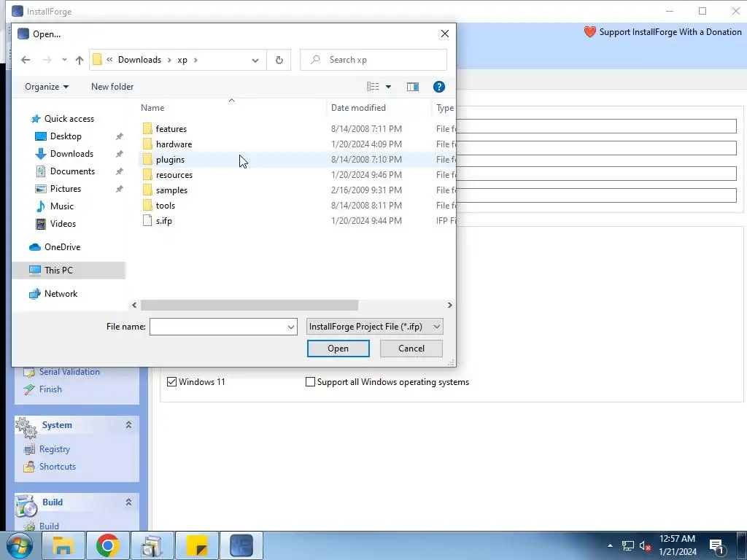Move the file list horizontal scrollbar
Viewport: 747px width, 560px height.
click(249, 306)
